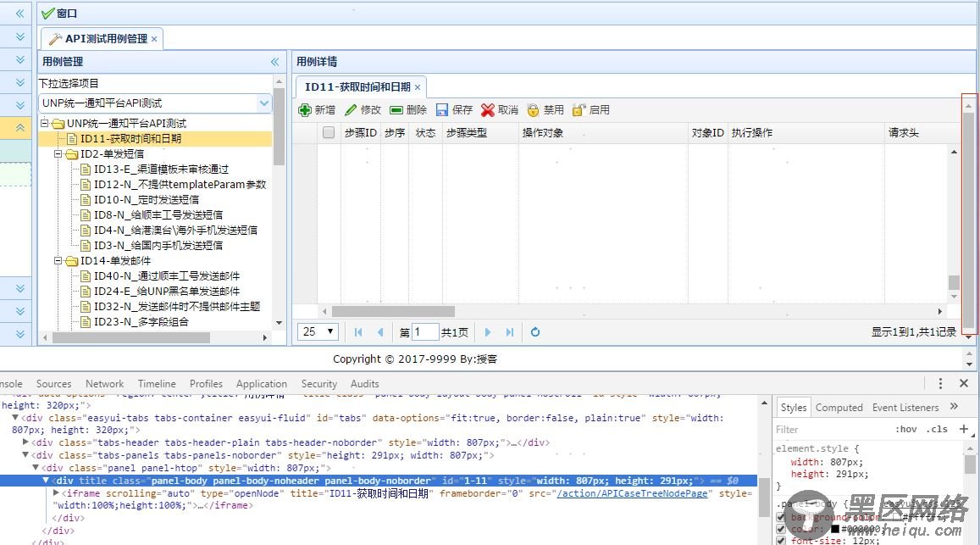This screenshot has width=980, height=545.
Task: Refresh the data grid via pager icon
Action: click(535, 332)
